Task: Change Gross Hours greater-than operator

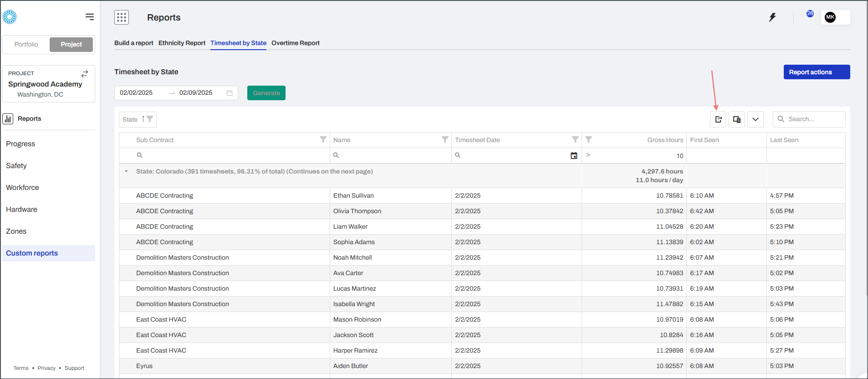Action: coord(588,155)
